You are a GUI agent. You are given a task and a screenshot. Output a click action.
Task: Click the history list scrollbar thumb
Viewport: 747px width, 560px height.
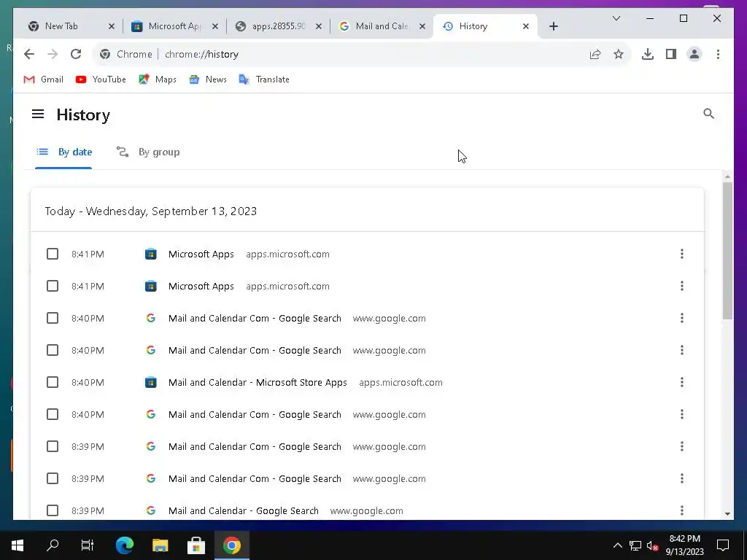coord(727,251)
